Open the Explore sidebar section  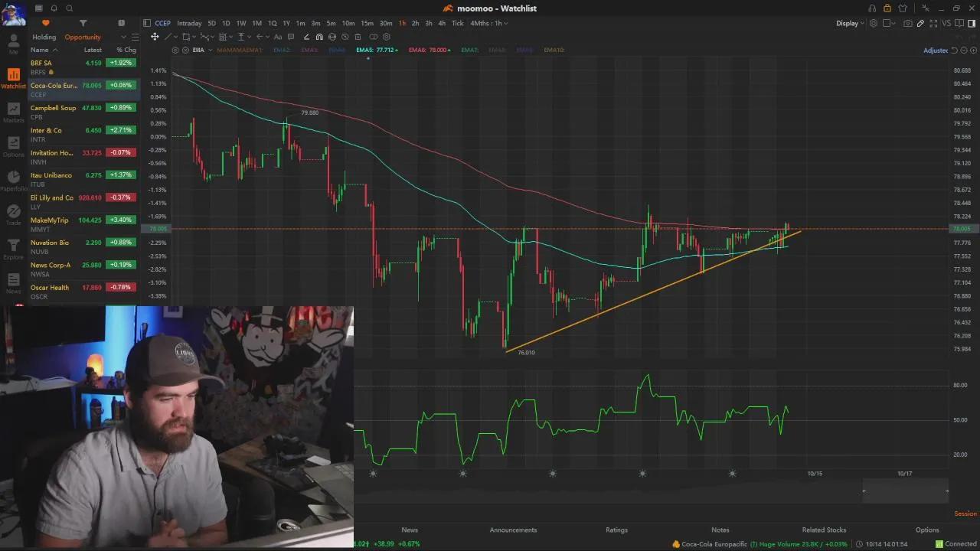[x=13, y=249]
